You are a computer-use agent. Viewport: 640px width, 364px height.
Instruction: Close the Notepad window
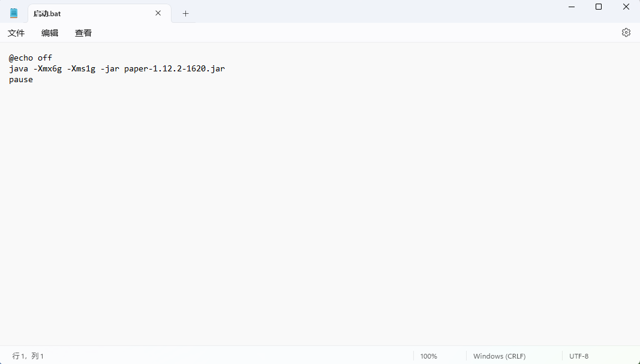pyautogui.click(x=626, y=7)
